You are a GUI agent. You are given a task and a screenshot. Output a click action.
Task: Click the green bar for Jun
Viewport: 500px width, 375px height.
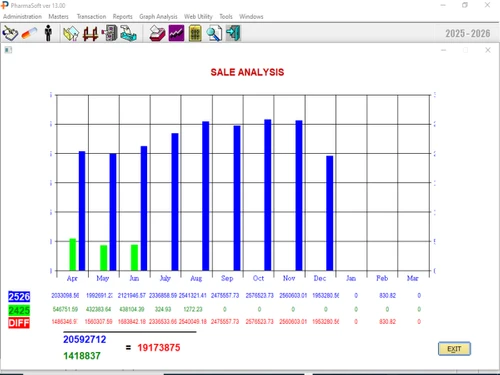(x=134, y=257)
